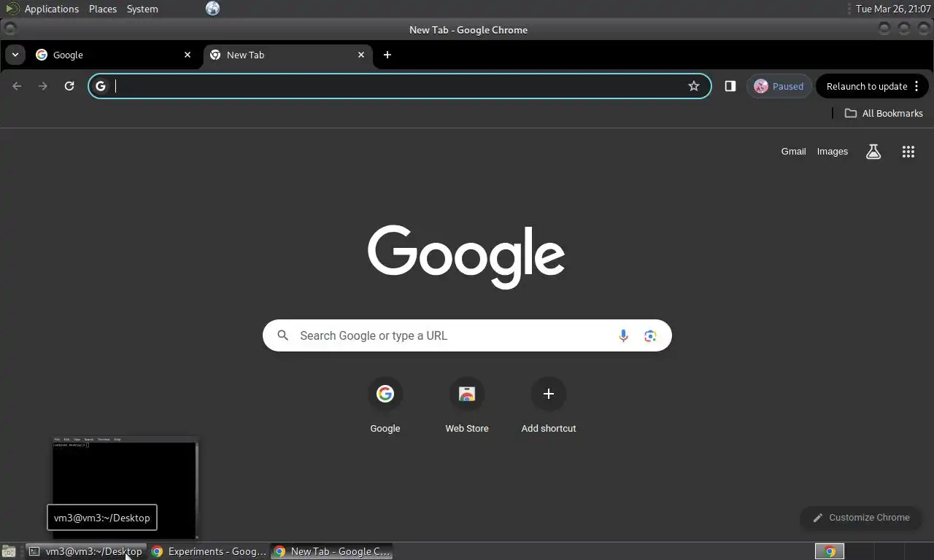Bookmark this tab with the star icon
934x560 pixels.
(x=694, y=86)
